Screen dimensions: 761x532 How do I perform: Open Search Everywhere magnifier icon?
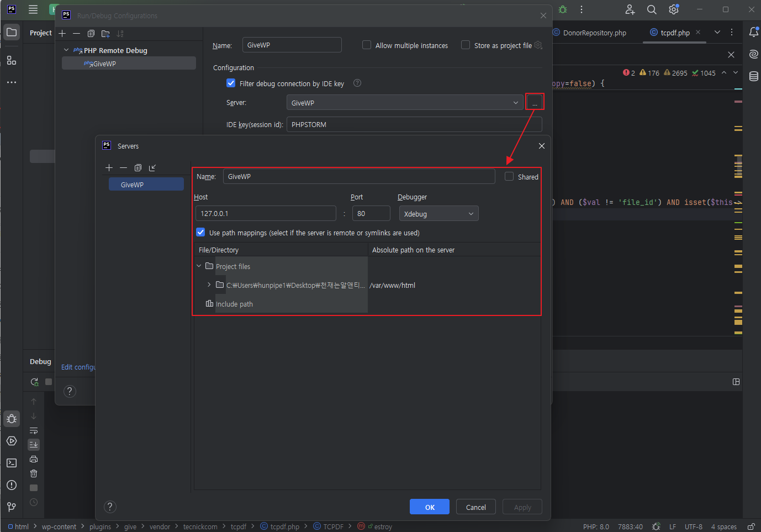point(652,9)
